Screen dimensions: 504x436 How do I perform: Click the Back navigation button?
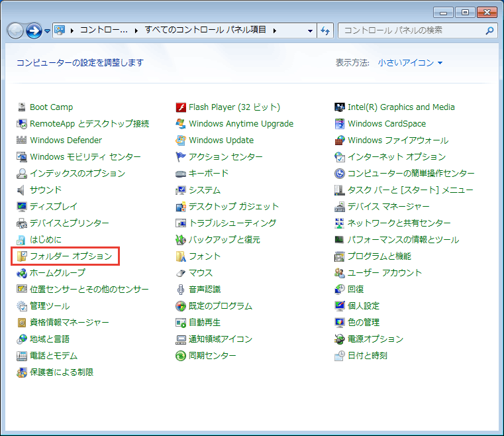15,31
